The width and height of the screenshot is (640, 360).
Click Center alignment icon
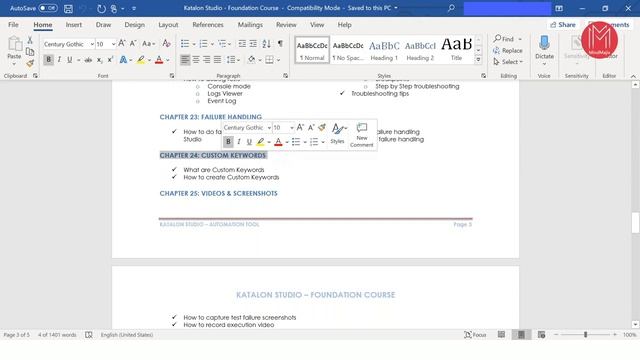(x=196, y=60)
